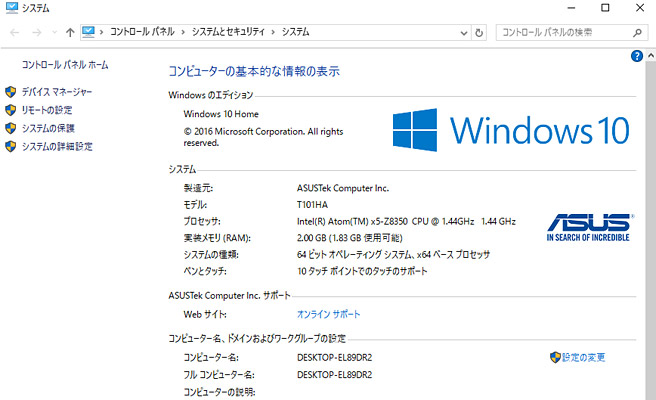Open オンライン サポート link

point(328,314)
